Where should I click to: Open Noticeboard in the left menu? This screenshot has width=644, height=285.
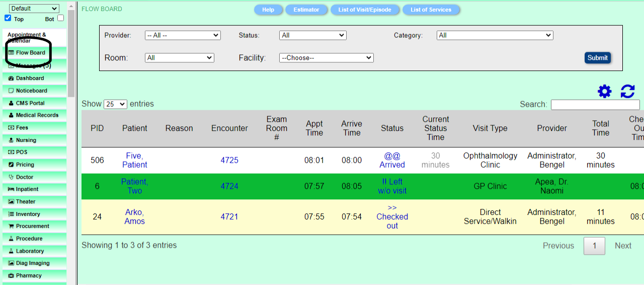pos(31,91)
